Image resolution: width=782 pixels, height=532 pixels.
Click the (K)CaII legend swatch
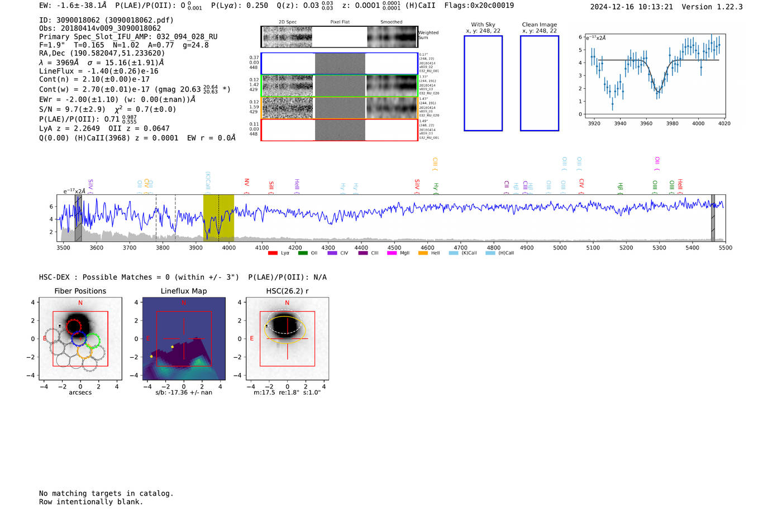454,253
